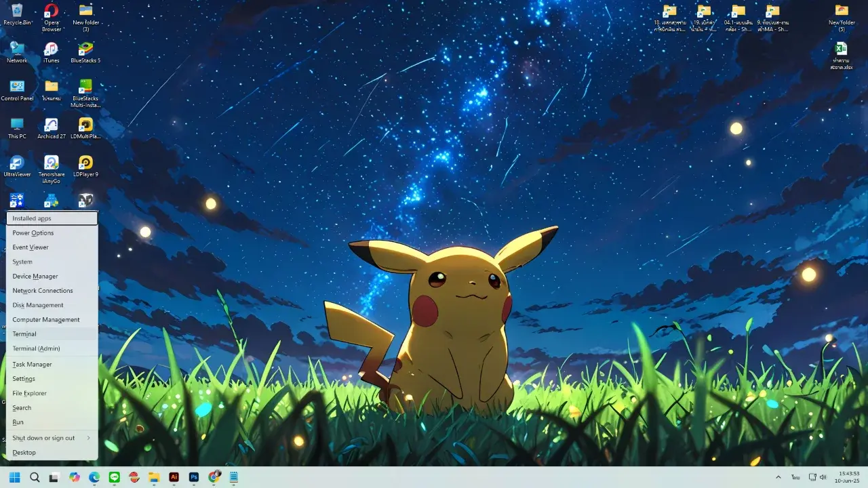
Task: Open taskbar Search magnifier
Action: [x=35, y=477]
